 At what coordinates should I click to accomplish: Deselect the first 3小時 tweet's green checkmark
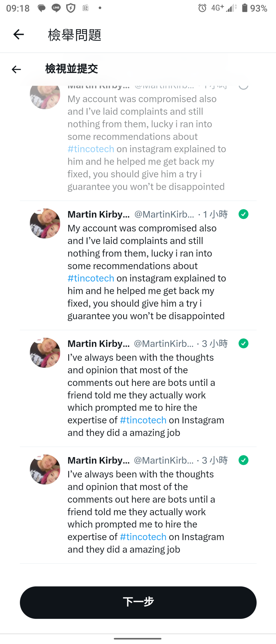pyautogui.click(x=243, y=343)
